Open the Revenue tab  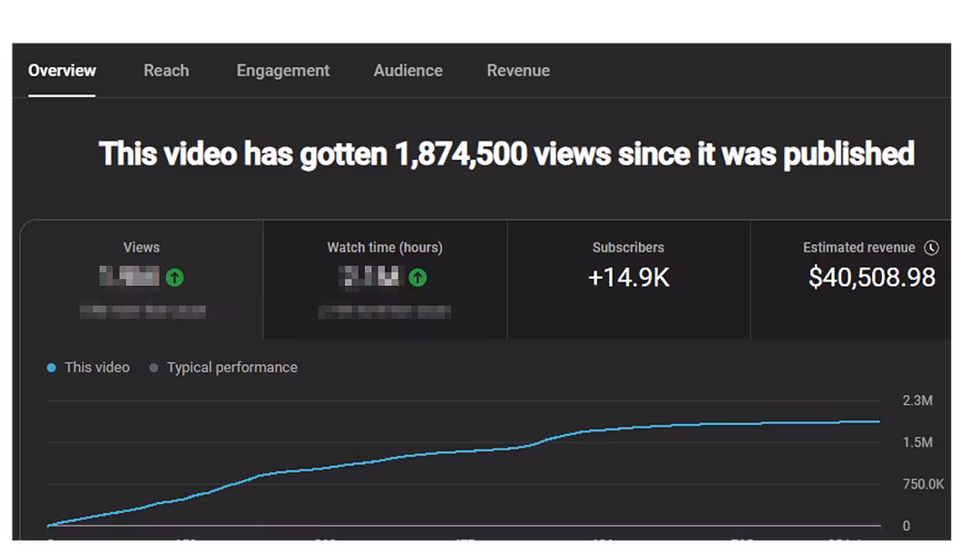pyautogui.click(x=518, y=71)
